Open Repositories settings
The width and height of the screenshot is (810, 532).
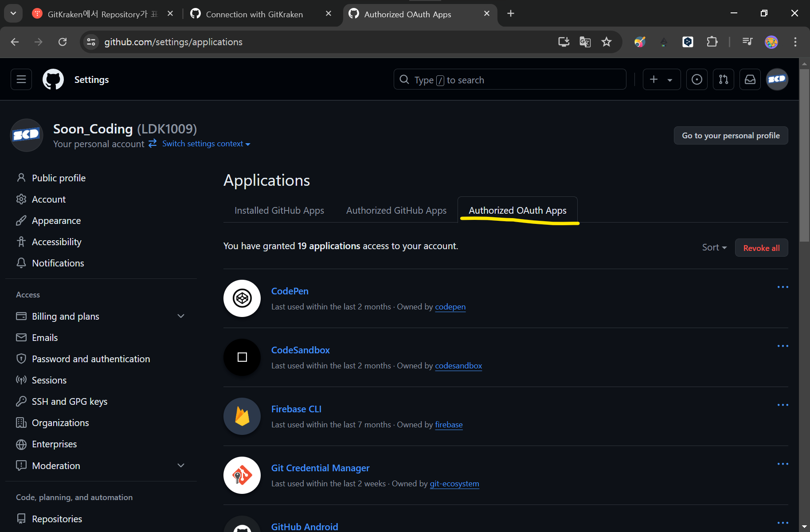tap(57, 519)
